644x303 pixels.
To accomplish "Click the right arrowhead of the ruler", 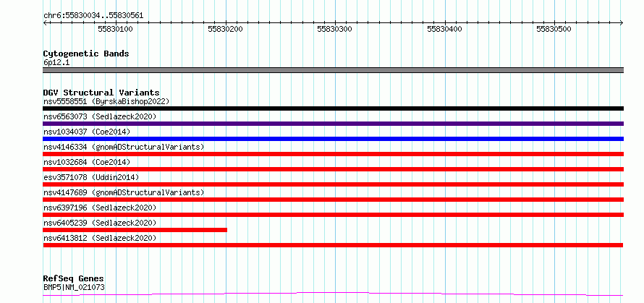I will tap(622, 22).
